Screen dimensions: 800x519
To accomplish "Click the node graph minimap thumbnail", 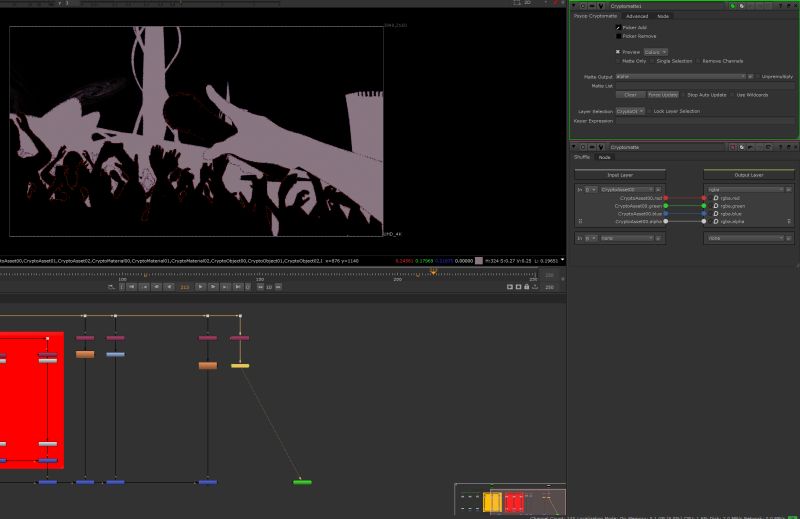I will (x=510, y=499).
